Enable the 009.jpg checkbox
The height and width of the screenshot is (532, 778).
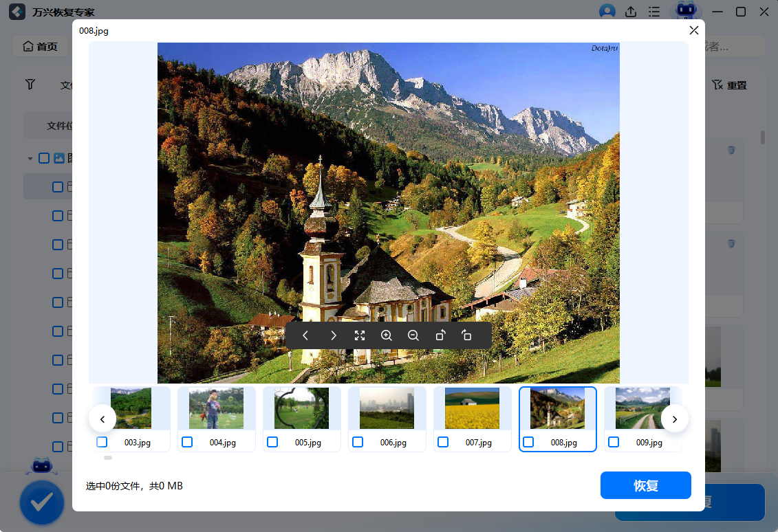(x=614, y=442)
